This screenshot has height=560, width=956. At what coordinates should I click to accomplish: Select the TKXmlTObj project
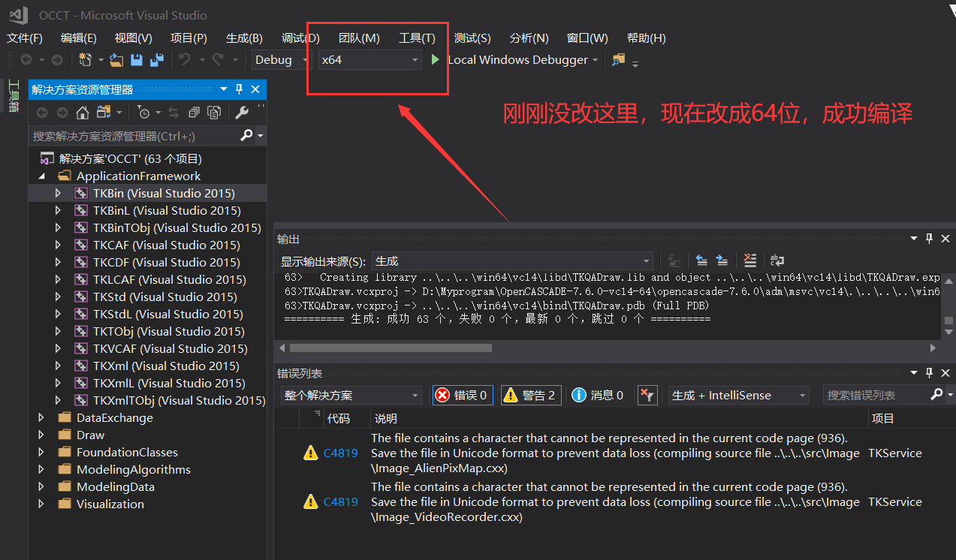coord(179,401)
